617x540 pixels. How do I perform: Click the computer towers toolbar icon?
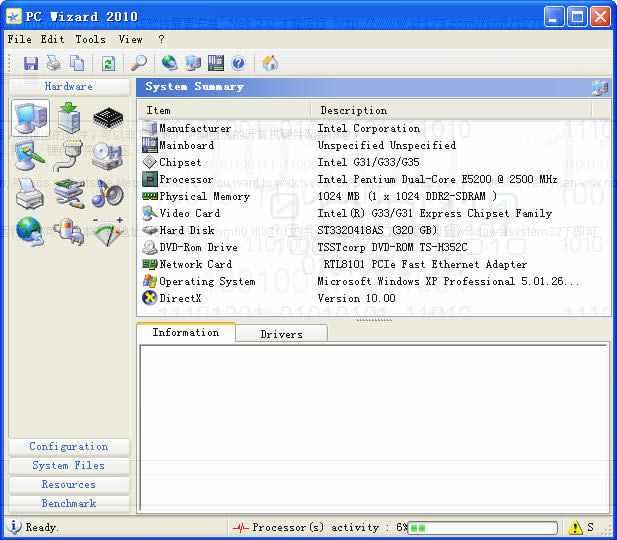(193, 63)
